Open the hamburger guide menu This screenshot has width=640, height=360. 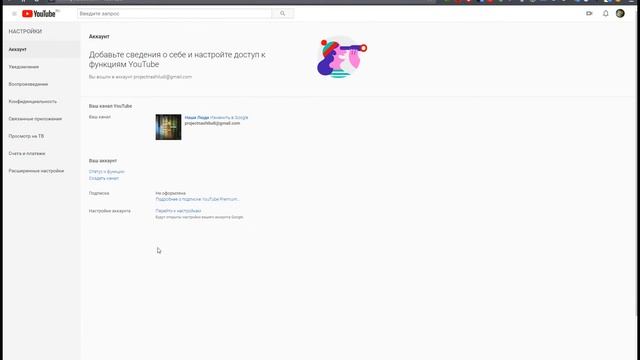point(14,13)
